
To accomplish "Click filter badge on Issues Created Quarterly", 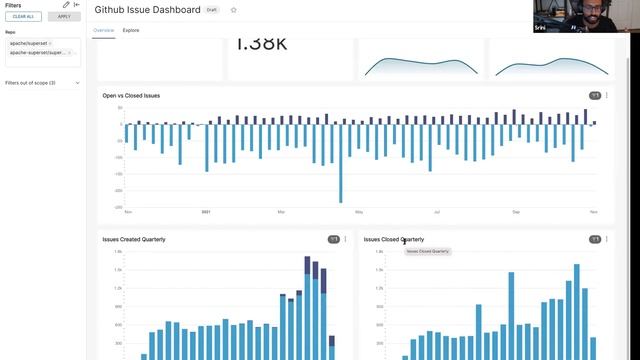I will (x=334, y=239).
